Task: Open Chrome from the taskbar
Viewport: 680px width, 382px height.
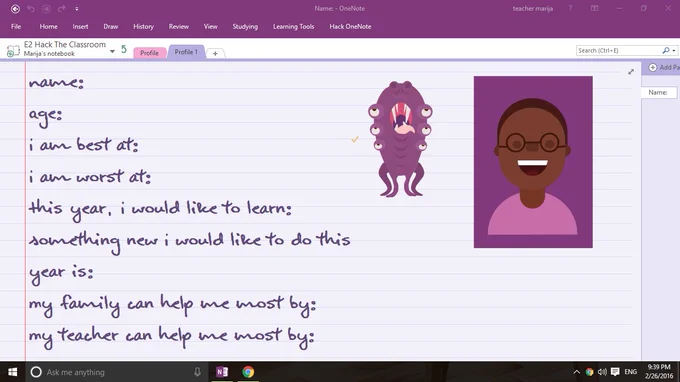Action: coord(248,372)
